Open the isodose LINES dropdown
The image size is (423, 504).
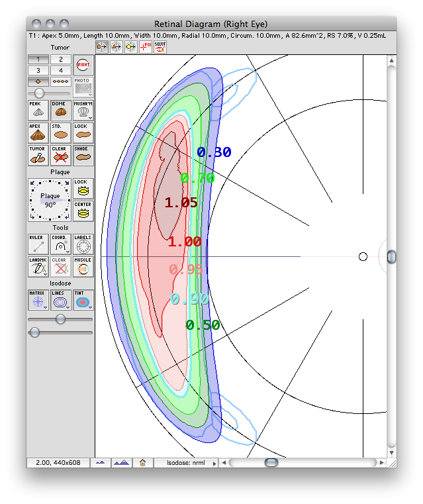(x=61, y=300)
